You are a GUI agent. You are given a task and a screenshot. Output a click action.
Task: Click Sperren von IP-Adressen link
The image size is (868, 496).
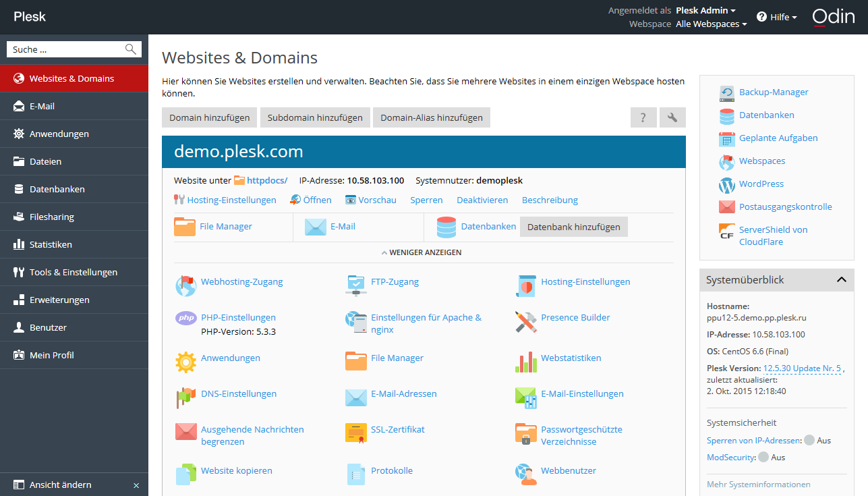(x=753, y=440)
